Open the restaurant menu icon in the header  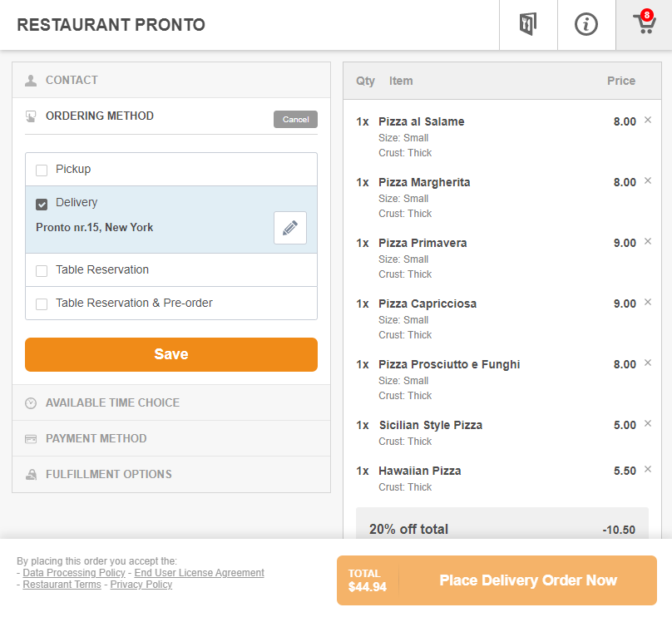click(528, 24)
